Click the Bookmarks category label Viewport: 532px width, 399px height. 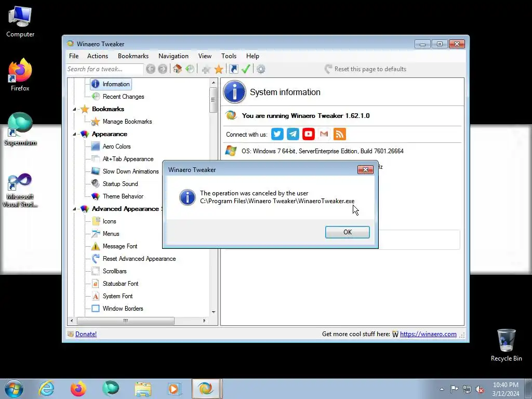point(108,109)
